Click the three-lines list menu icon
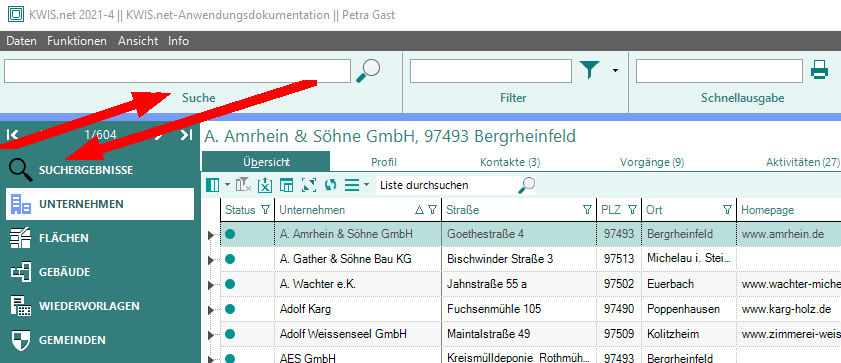The width and height of the screenshot is (841, 363). click(x=352, y=185)
